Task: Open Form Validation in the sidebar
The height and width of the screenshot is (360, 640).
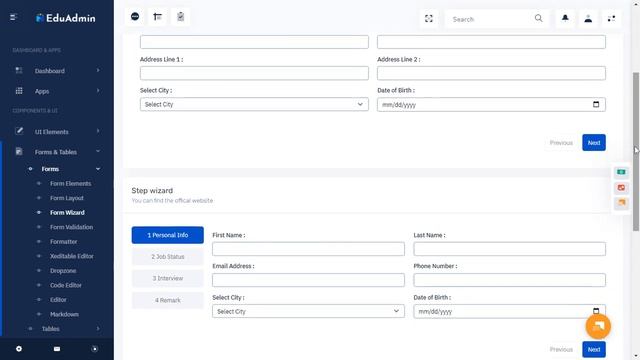Action: [71, 227]
